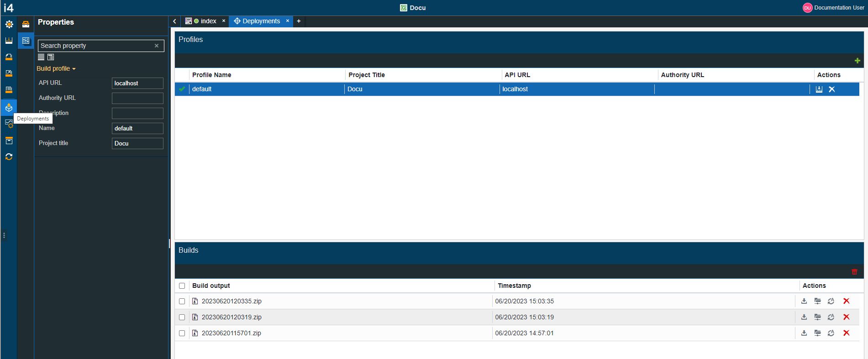
Task: Select 20230620120335.zip file name
Action: [x=231, y=301]
